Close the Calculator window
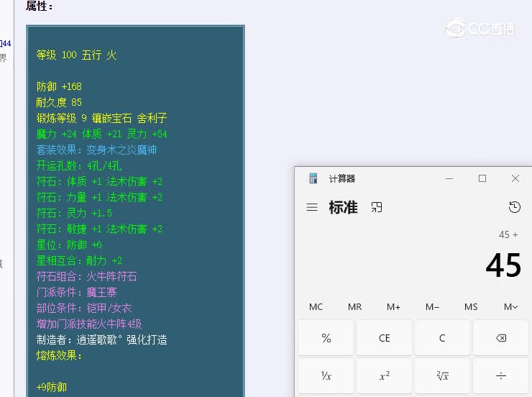The width and height of the screenshot is (532, 397). coord(515,178)
